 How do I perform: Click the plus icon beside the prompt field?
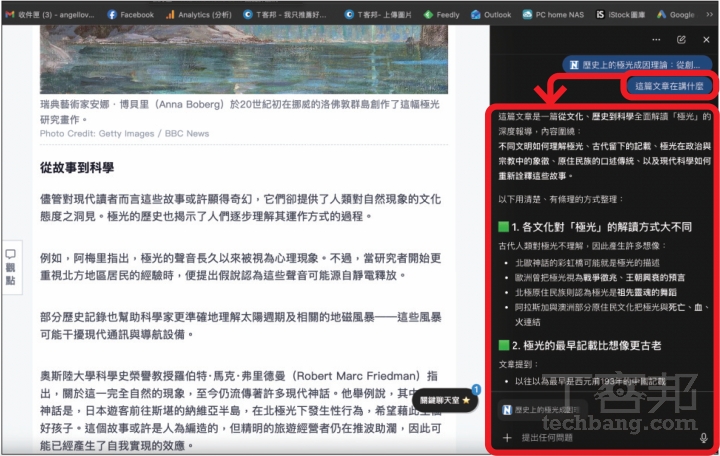[507, 438]
